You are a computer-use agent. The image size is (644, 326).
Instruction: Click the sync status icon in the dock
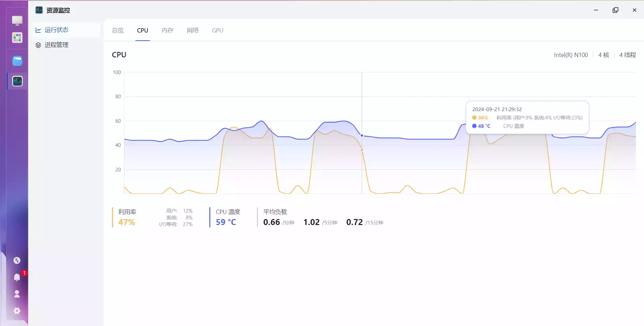pos(17,260)
